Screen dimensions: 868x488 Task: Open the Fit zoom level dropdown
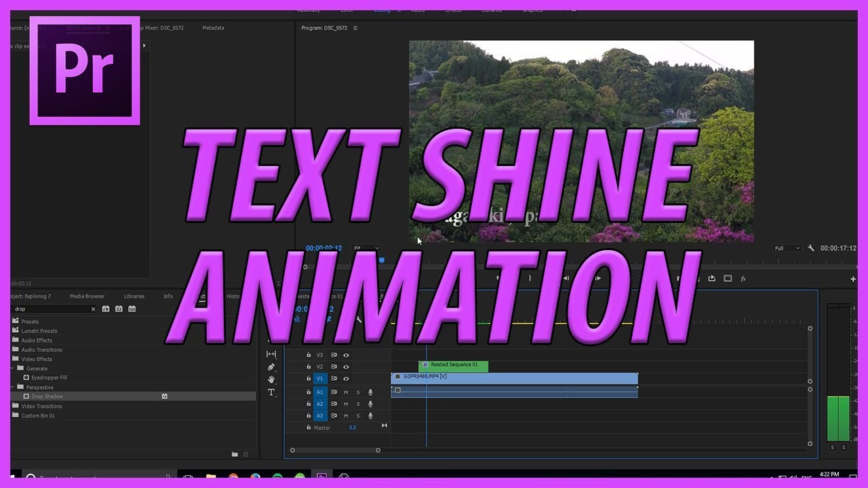[365, 248]
